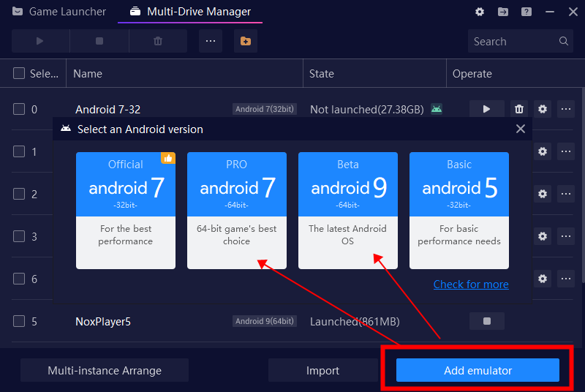The height and width of the screenshot is (392, 585).
Task: Check the box for emulator row 2
Action: point(19,194)
